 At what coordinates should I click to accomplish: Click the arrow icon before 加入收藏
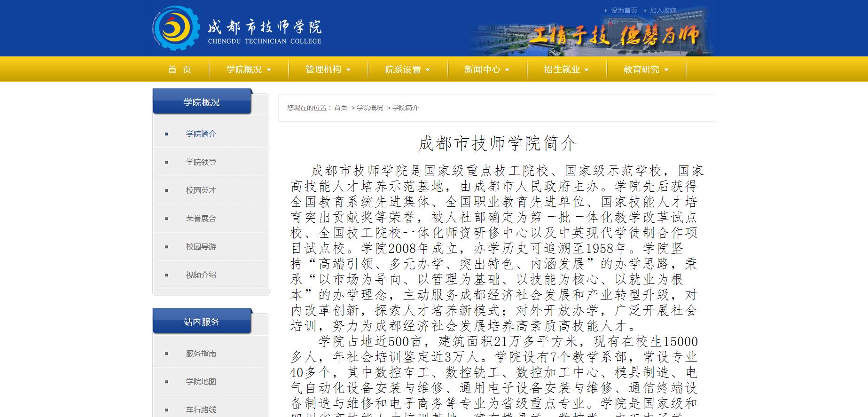(x=645, y=10)
